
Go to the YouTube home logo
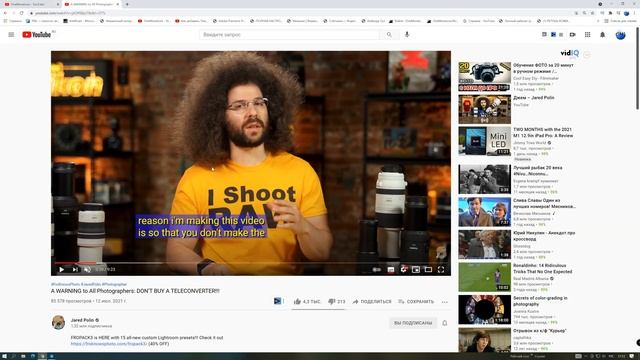37,35
